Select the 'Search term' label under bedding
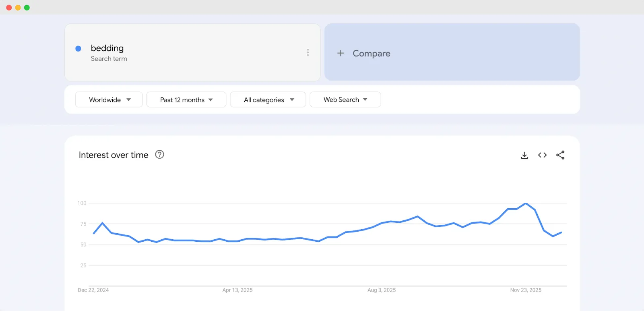Viewport: 644px width, 311px height. point(109,59)
